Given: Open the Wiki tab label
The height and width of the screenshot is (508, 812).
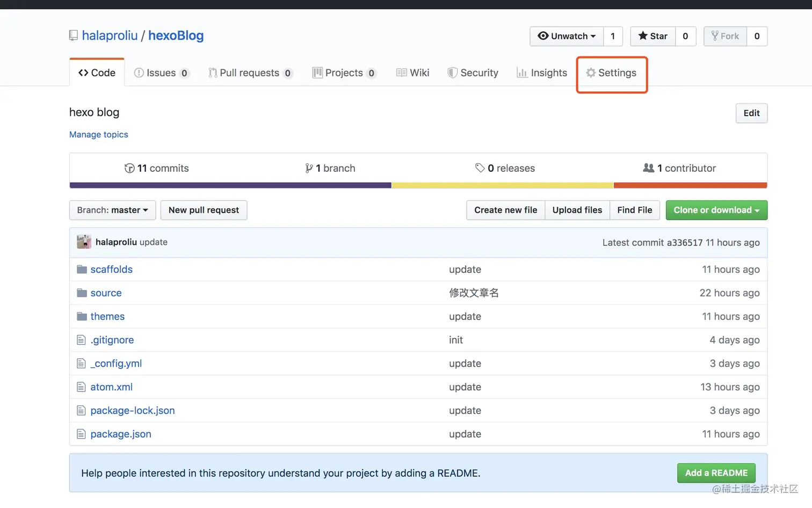Looking at the screenshot, I should (x=419, y=72).
